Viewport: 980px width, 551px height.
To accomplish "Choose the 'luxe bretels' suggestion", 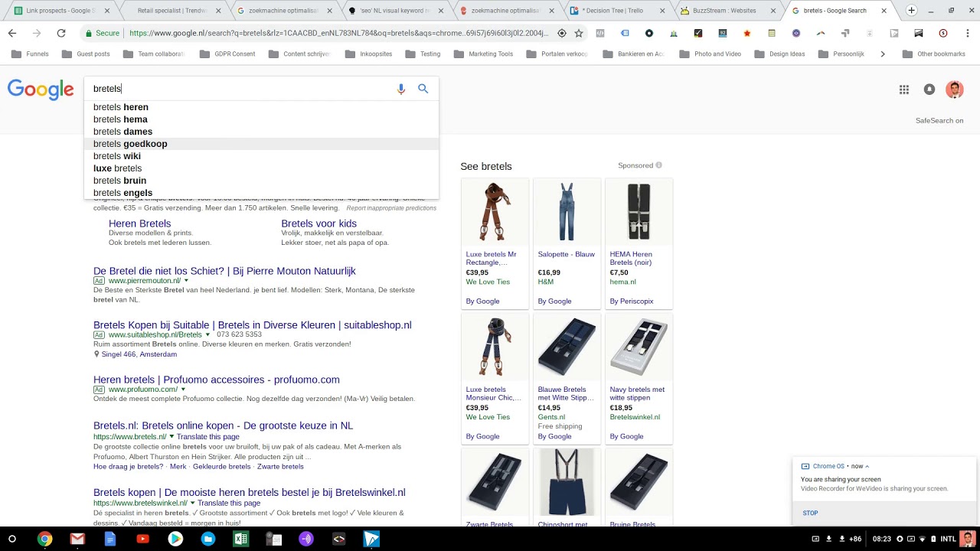I will [x=261, y=168].
